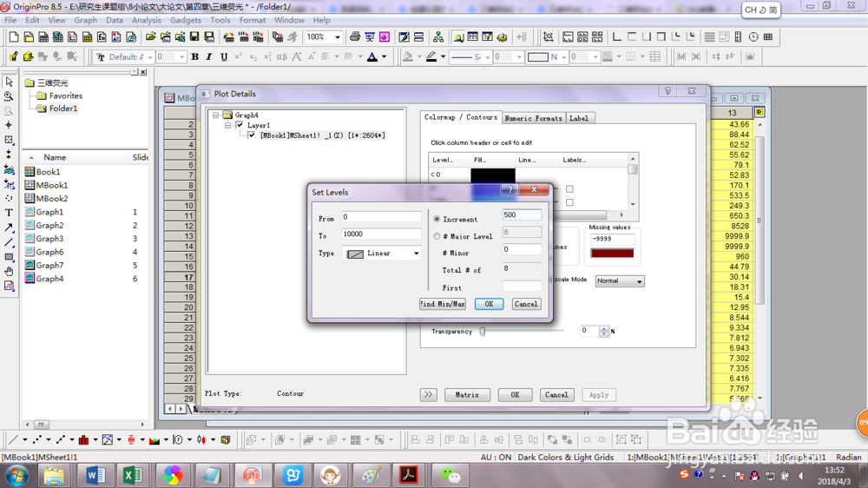This screenshot has height=488, width=868.
Task: Select the Pointer tool in tools bar
Action: pos(9,82)
